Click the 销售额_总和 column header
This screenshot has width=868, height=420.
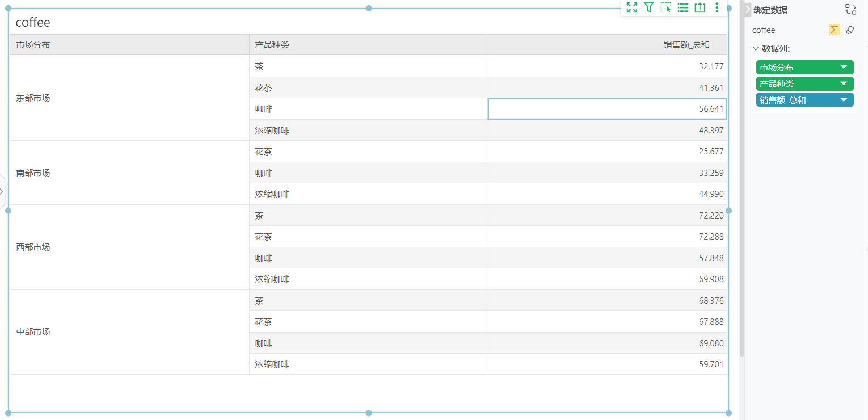[x=608, y=44]
